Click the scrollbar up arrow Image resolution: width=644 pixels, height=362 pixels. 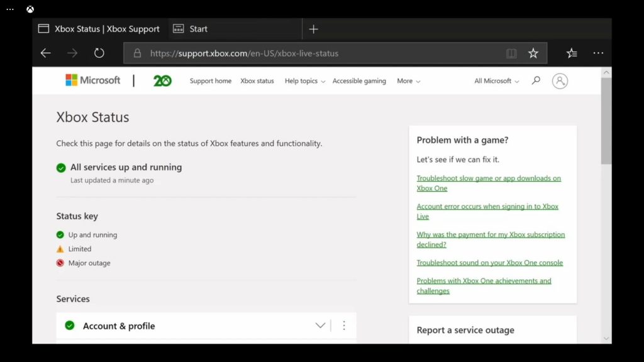pyautogui.click(x=606, y=72)
